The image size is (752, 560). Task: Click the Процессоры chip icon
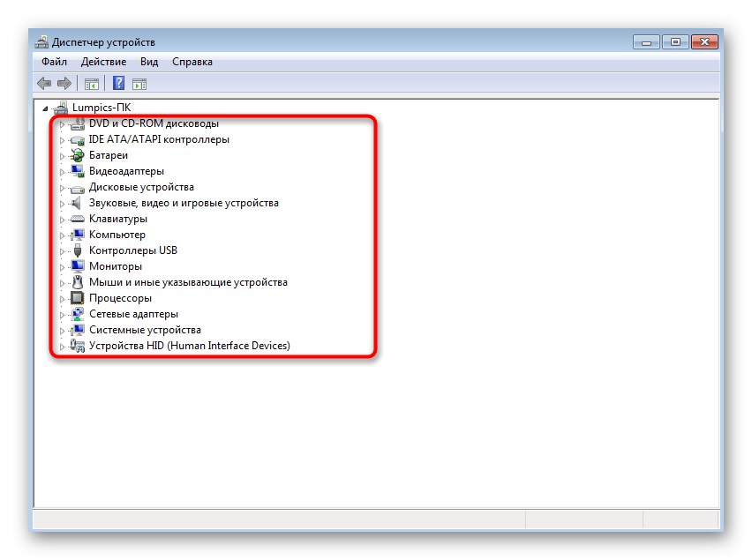(x=77, y=298)
